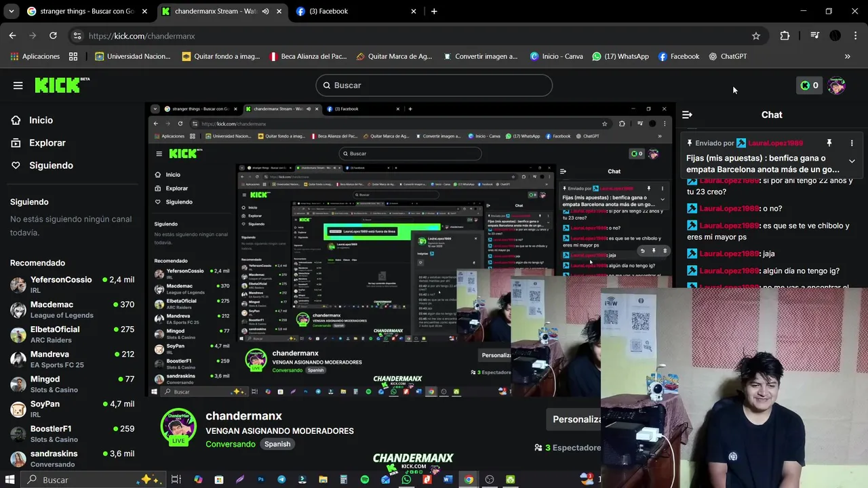This screenshot has height=488, width=868.
Task: Open recommended channel BoostlerF1
Action: pyautogui.click(x=72, y=434)
